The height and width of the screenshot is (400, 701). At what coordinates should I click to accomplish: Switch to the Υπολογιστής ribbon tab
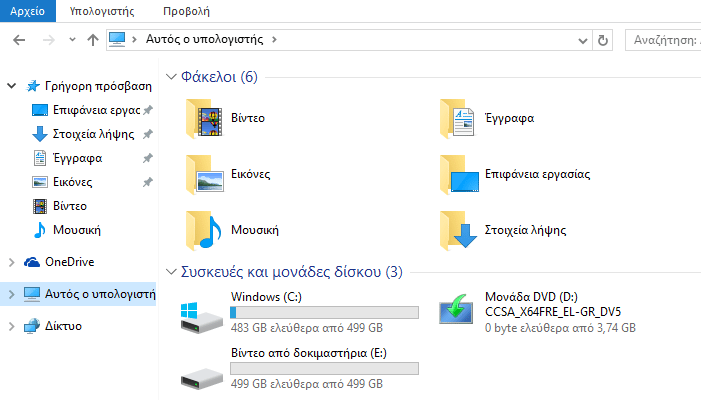click(102, 11)
